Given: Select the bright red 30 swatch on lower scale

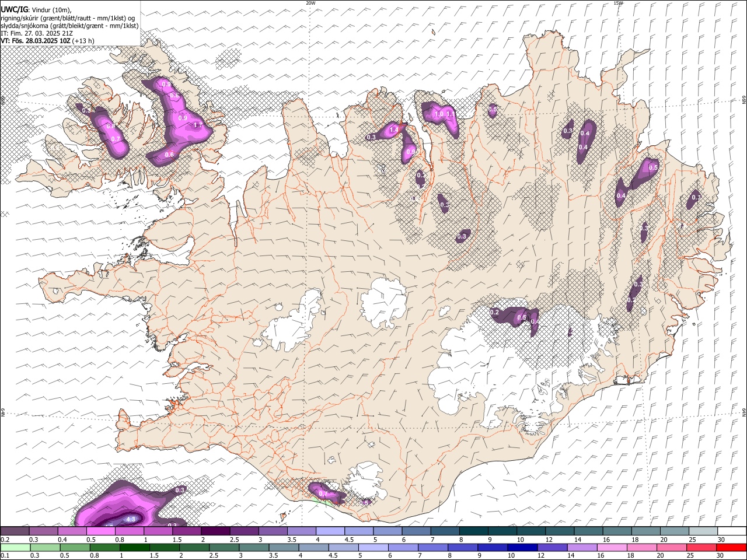Looking at the screenshot, I should 732,547.
